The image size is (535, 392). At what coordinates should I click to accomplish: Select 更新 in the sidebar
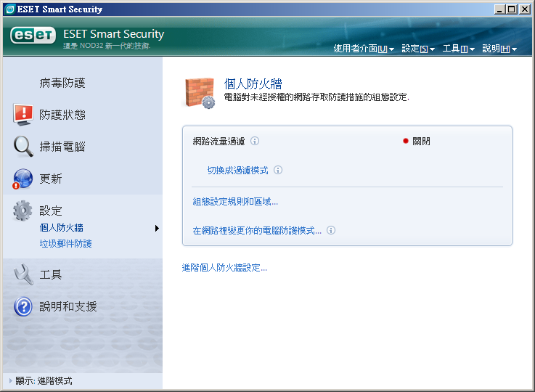tap(51, 179)
